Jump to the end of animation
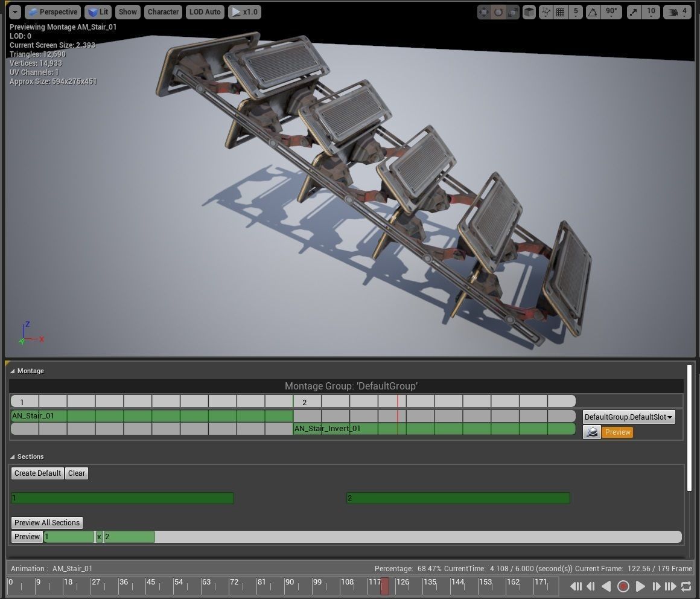This screenshot has width=700, height=599. (670, 586)
